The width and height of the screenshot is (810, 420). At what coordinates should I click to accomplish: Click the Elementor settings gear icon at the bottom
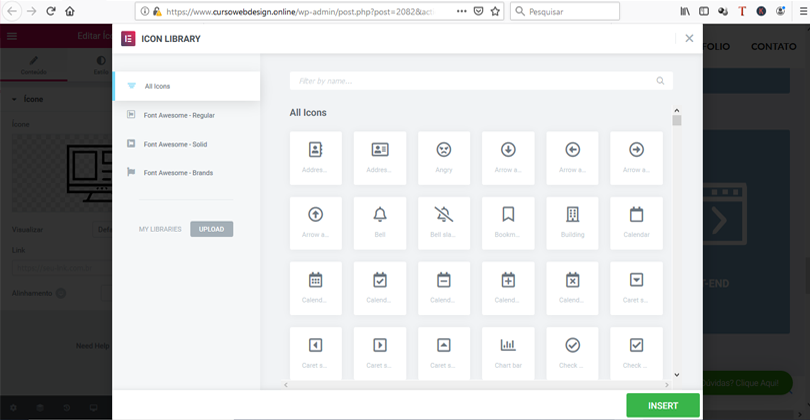tap(13, 408)
